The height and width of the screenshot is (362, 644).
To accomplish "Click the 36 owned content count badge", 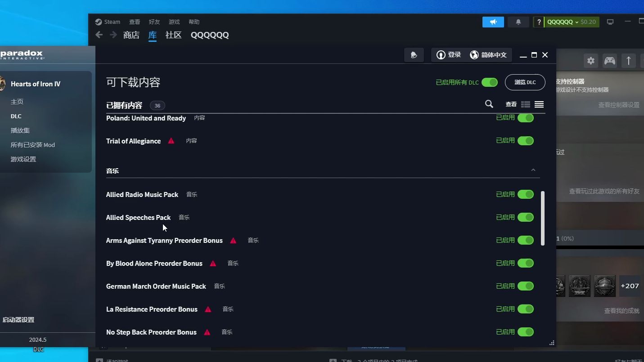I will [x=158, y=106].
